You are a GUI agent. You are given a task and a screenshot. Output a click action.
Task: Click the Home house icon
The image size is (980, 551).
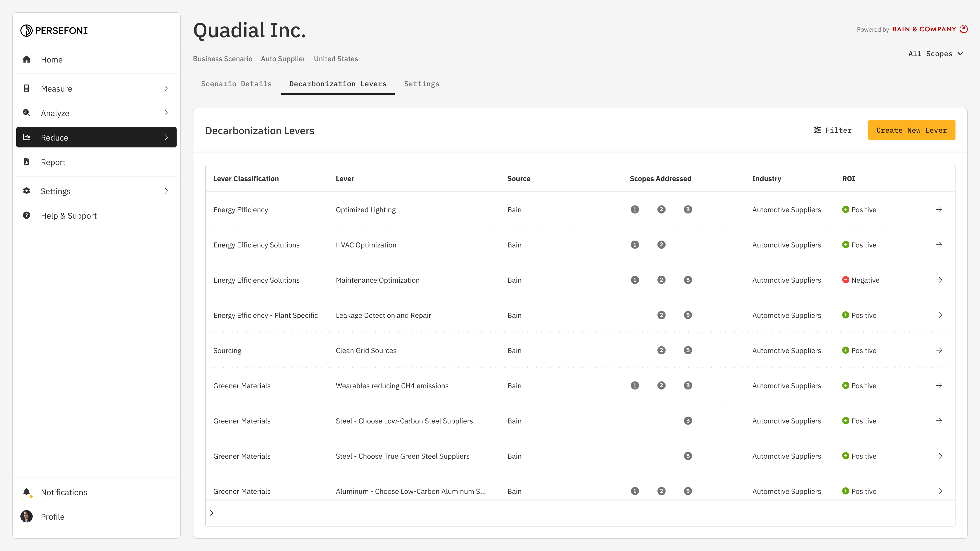tap(26, 59)
